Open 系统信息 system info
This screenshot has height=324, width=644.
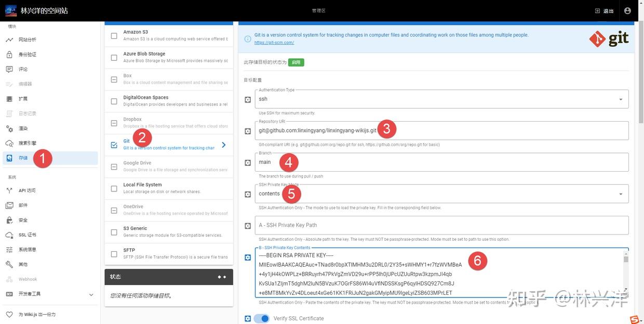click(x=50, y=250)
